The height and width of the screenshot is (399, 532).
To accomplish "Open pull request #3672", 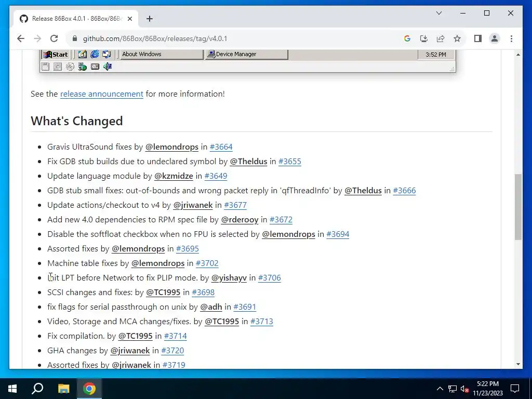I will pos(281,220).
